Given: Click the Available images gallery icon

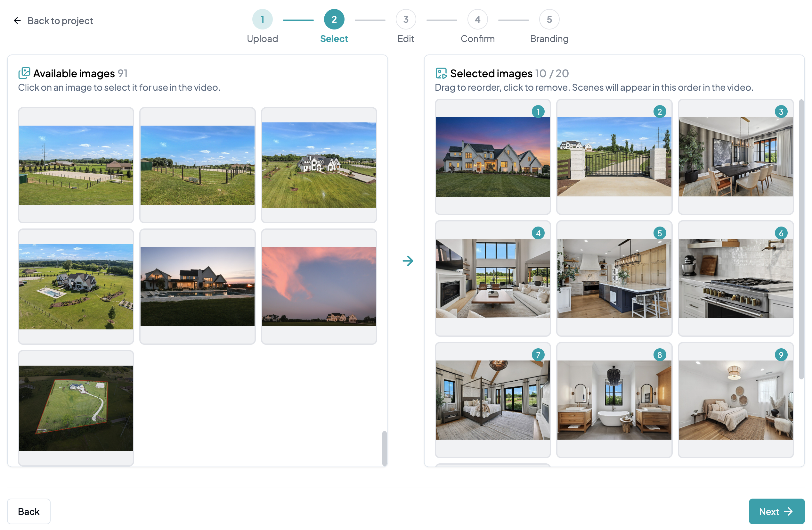Looking at the screenshot, I should pyautogui.click(x=24, y=73).
